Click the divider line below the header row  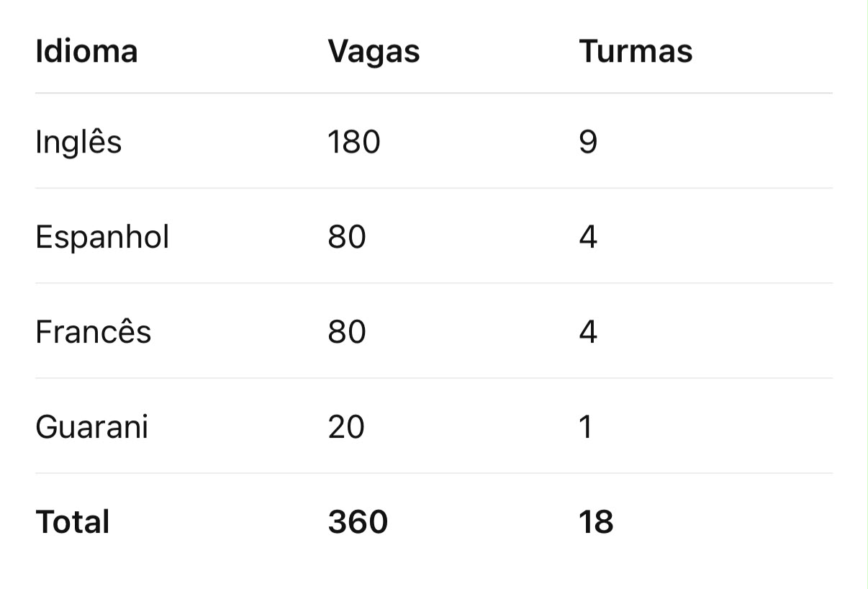(434, 93)
